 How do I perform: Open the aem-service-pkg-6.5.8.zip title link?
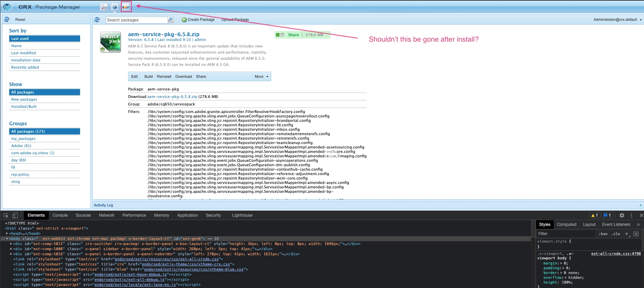[x=164, y=34]
